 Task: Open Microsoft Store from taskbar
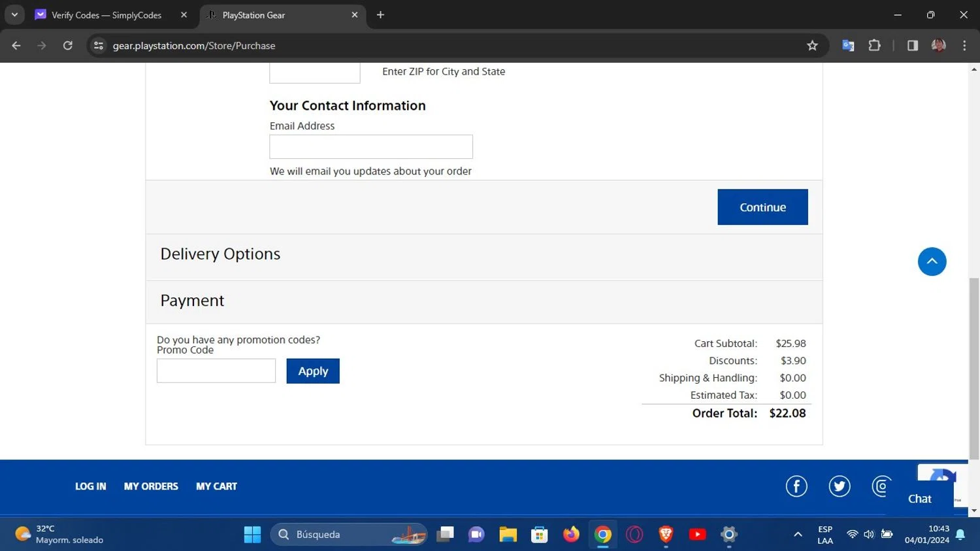pyautogui.click(x=539, y=535)
